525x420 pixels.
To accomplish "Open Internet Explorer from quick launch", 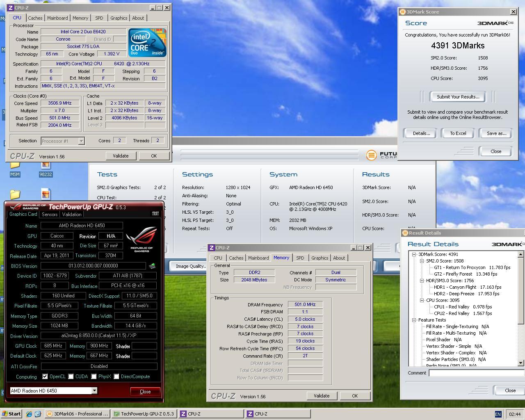I will [29, 414].
